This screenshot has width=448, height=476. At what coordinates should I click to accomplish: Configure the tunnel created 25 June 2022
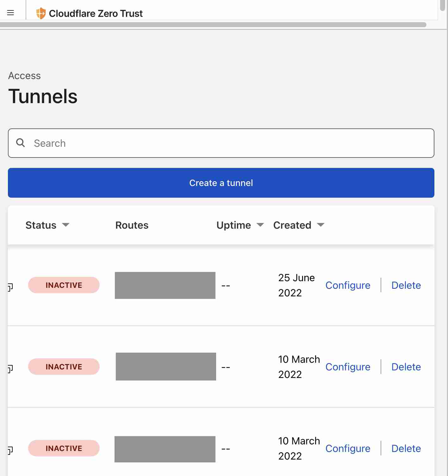348,285
